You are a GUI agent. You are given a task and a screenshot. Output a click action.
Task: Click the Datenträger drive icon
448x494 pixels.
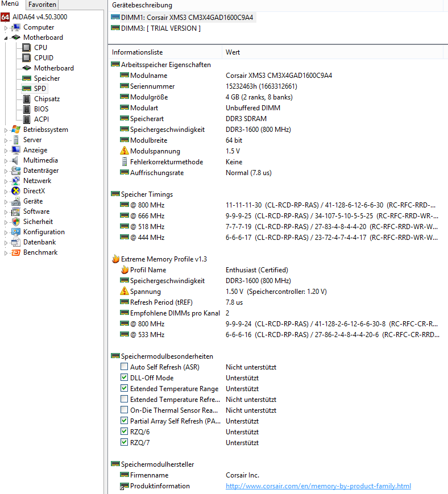click(16, 171)
